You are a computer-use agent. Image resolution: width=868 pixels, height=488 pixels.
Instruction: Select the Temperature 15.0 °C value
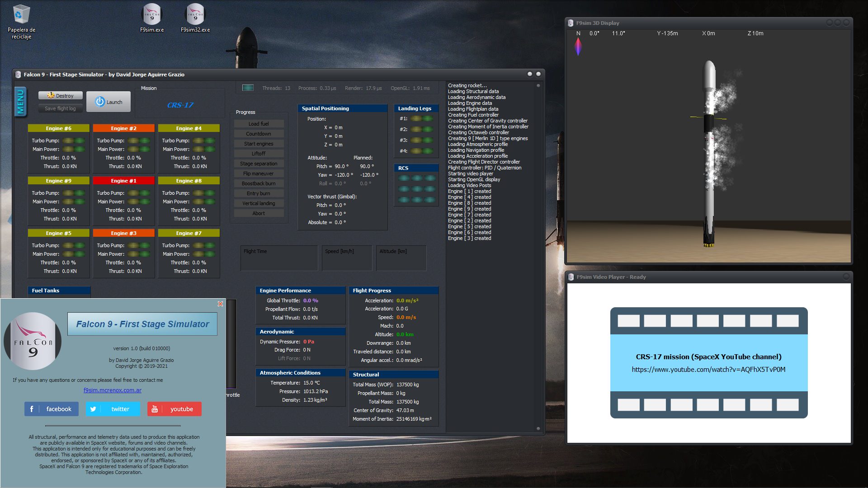[311, 383]
